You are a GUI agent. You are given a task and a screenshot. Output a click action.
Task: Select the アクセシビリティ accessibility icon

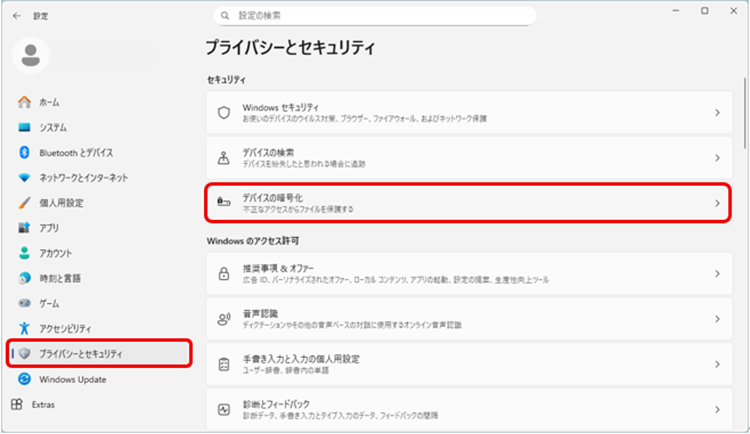pyautogui.click(x=25, y=328)
